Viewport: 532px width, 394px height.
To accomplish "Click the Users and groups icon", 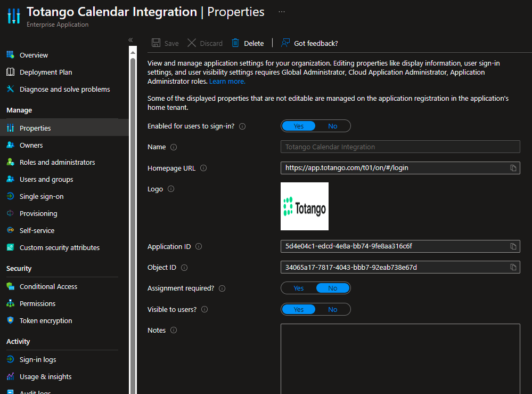I will pos(10,179).
